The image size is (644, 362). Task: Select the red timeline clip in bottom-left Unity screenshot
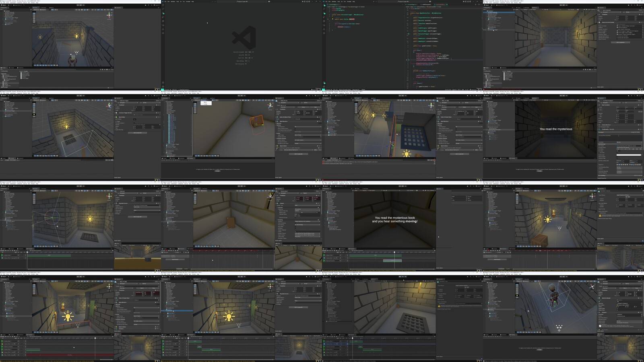(x=70, y=355)
